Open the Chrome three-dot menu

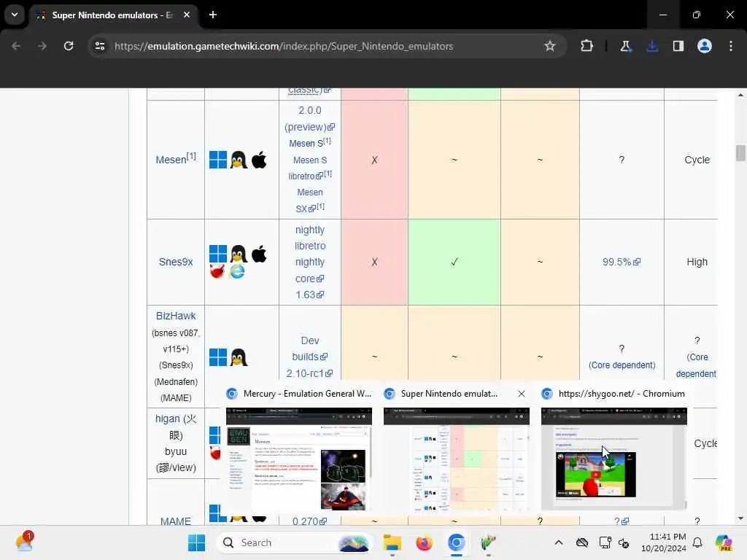(731, 46)
